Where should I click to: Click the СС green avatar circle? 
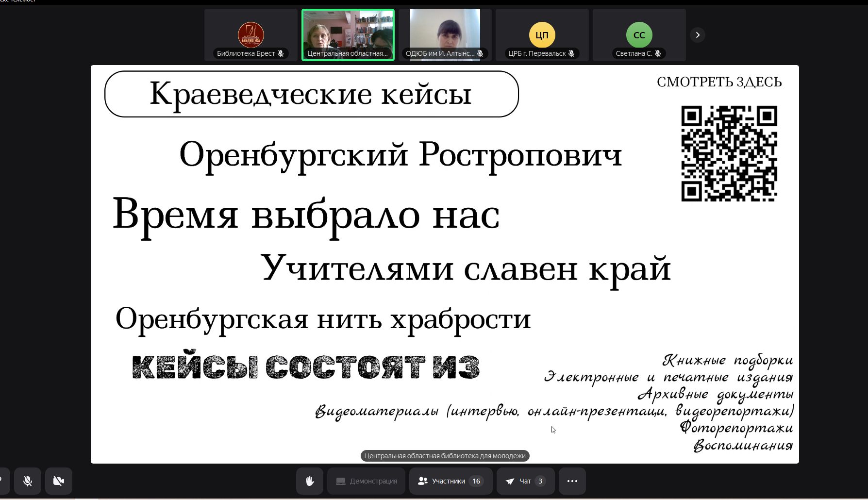click(x=639, y=35)
